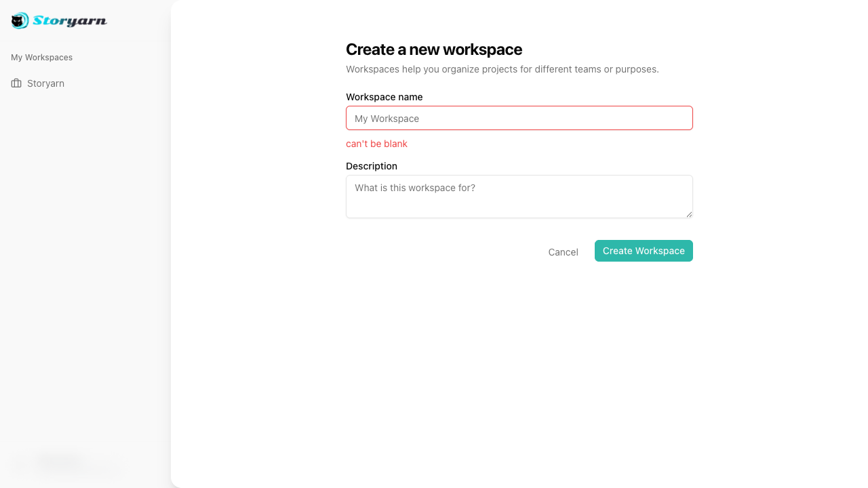Image resolution: width=868 pixels, height=488 pixels.
Task: Click the "Workspace name" field label
Action: coord(384,97)
